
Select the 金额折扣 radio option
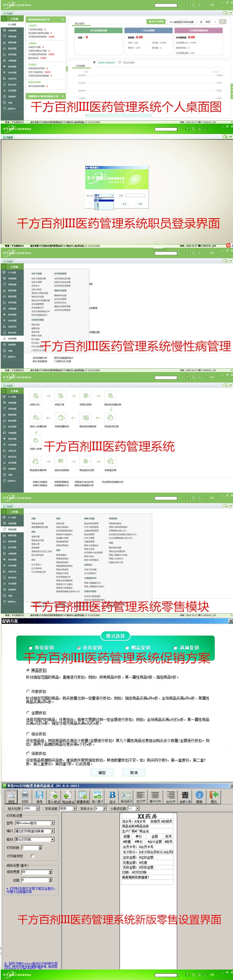(28, 713)
